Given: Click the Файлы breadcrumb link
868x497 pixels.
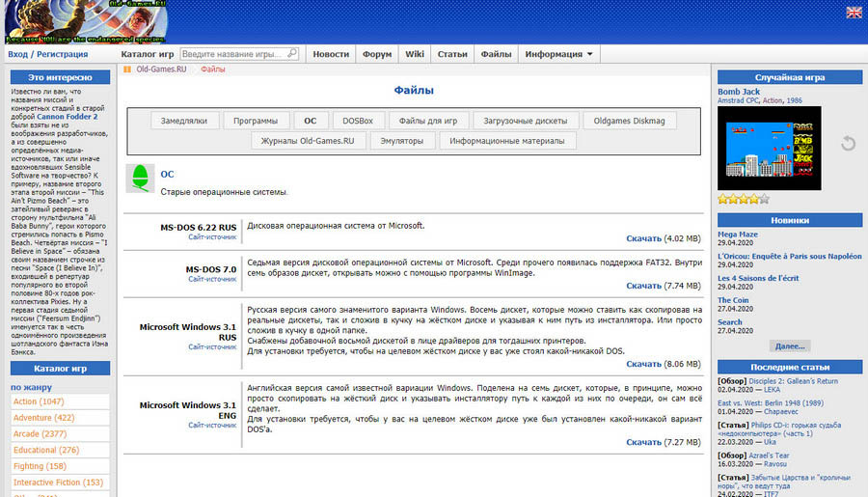Looking at the screenshot, I should [212, 69].
